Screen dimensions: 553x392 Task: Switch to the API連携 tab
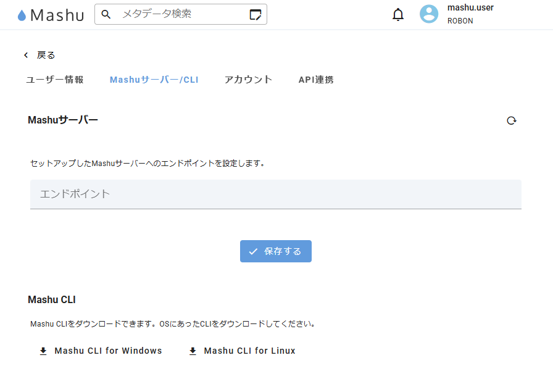coord(316,80)
